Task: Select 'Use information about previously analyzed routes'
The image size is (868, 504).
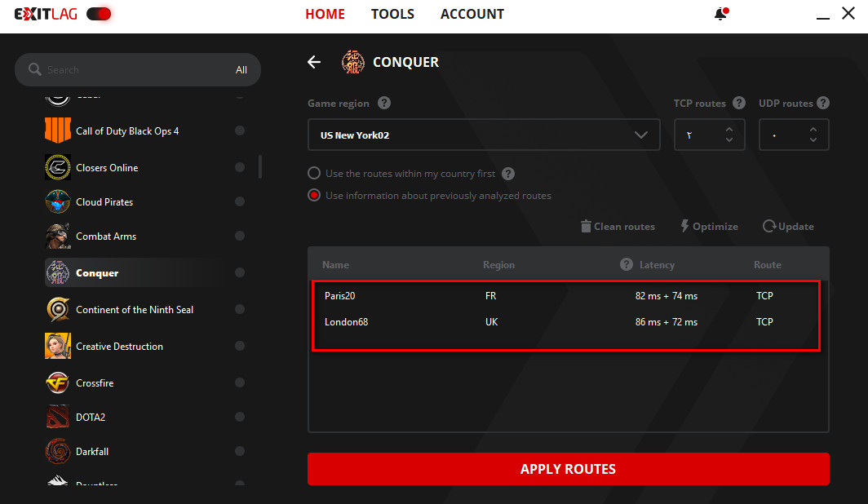Action: [314, 195]
